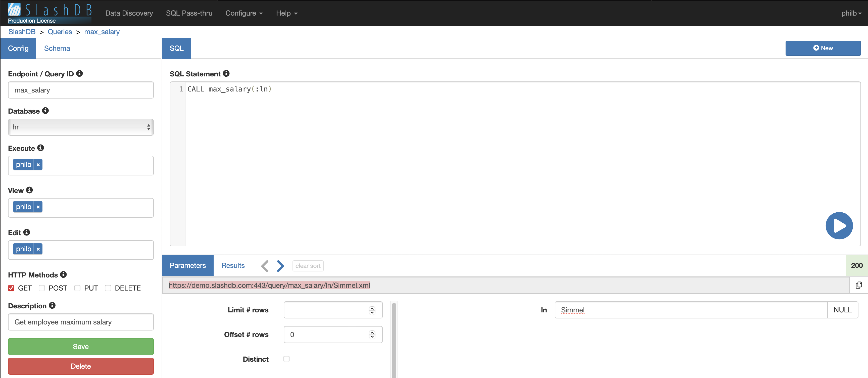Click the Description text field
The height and width of the screenshot is (378, 868).
81,322
